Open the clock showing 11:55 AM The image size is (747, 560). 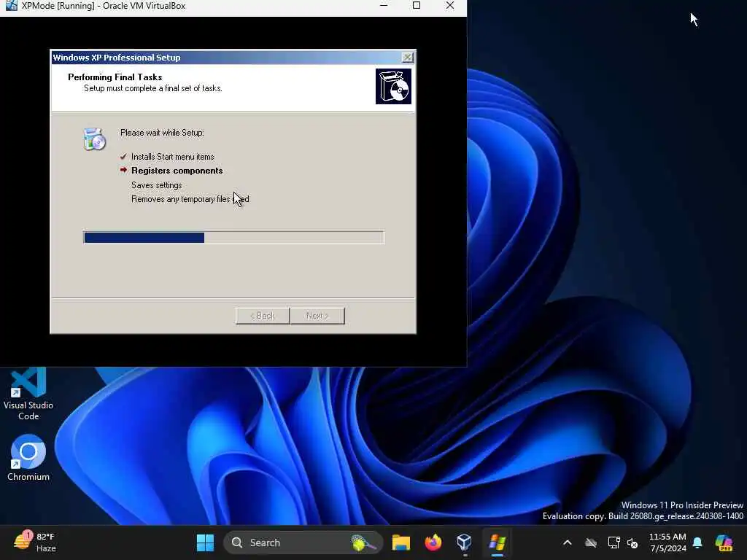point(668,542)
